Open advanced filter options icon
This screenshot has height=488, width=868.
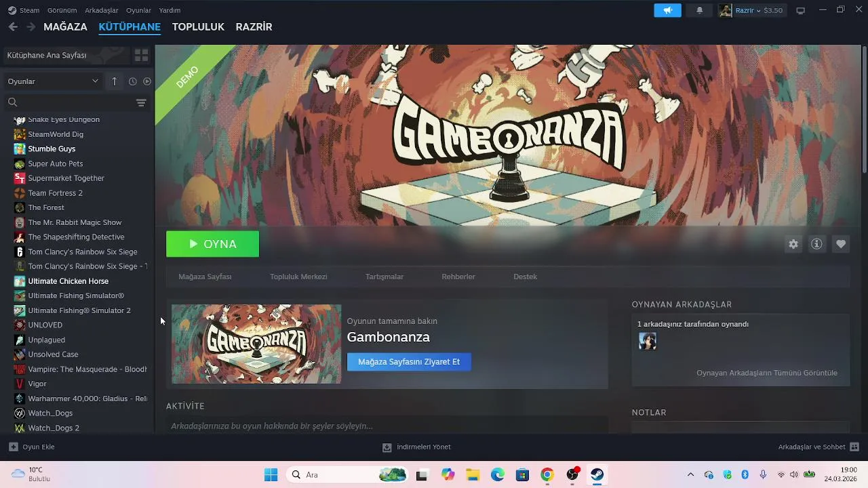[x=141, y=102]
